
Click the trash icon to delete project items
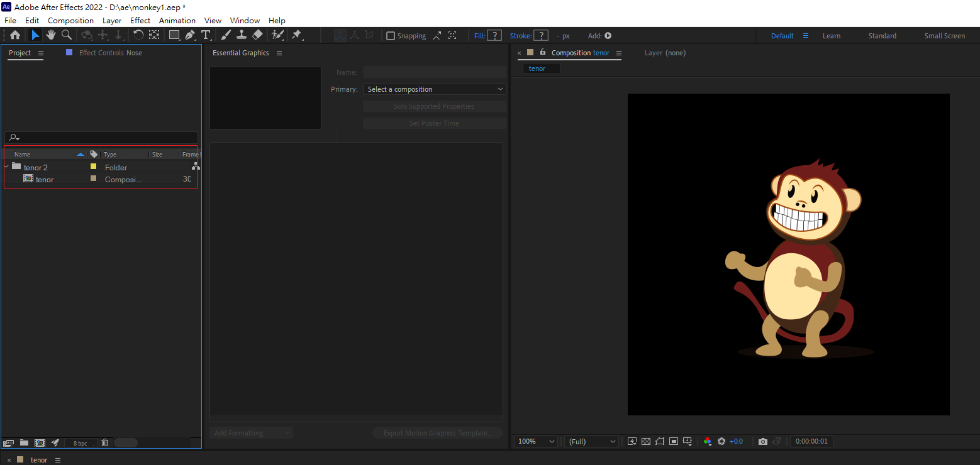pyautogui.click(x=105, y=443)
